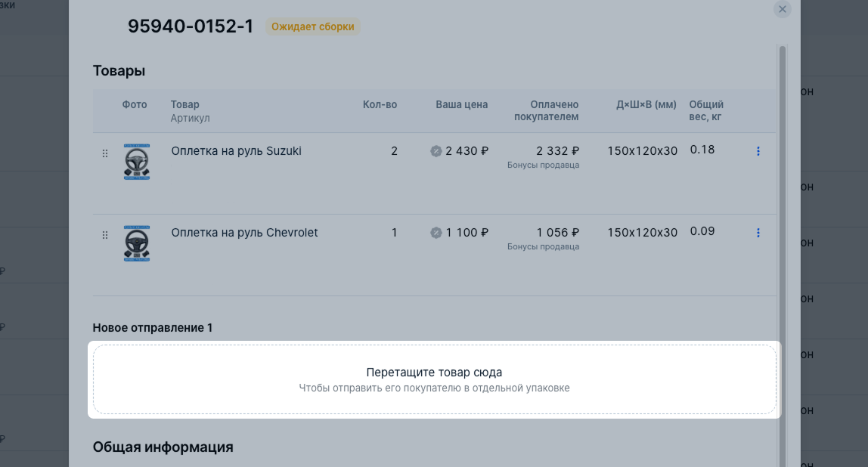Image resolution: width=868 pixels, height=467 pixels.
Task: Click product name Оплетка на руль Suzuki
Action: pyautogui.click(x=236, y=151)
